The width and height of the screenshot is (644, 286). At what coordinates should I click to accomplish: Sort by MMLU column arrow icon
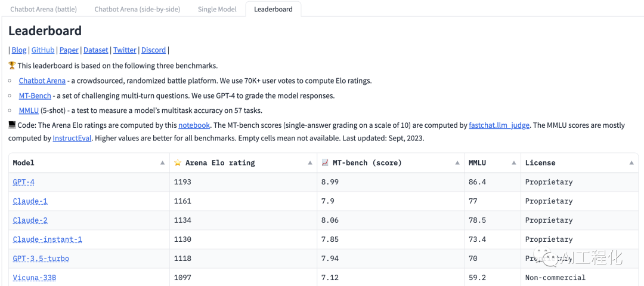pyautogui.click(x=513, y=163)
